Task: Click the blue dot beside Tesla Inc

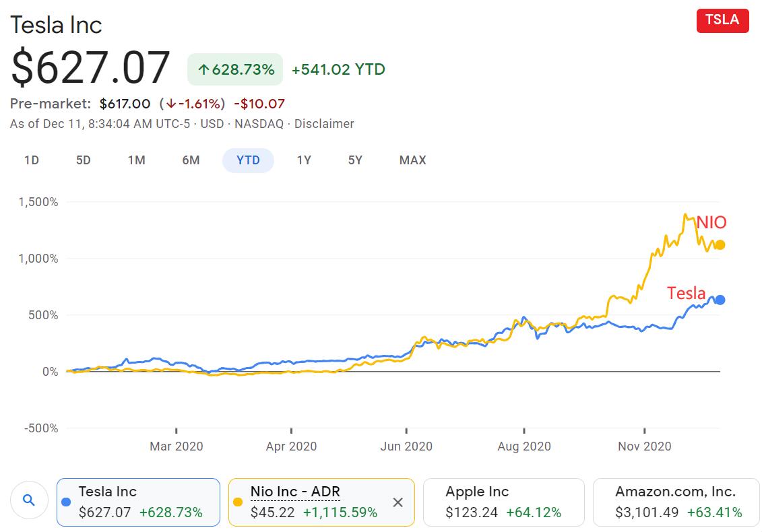Action: click(66, 502)
